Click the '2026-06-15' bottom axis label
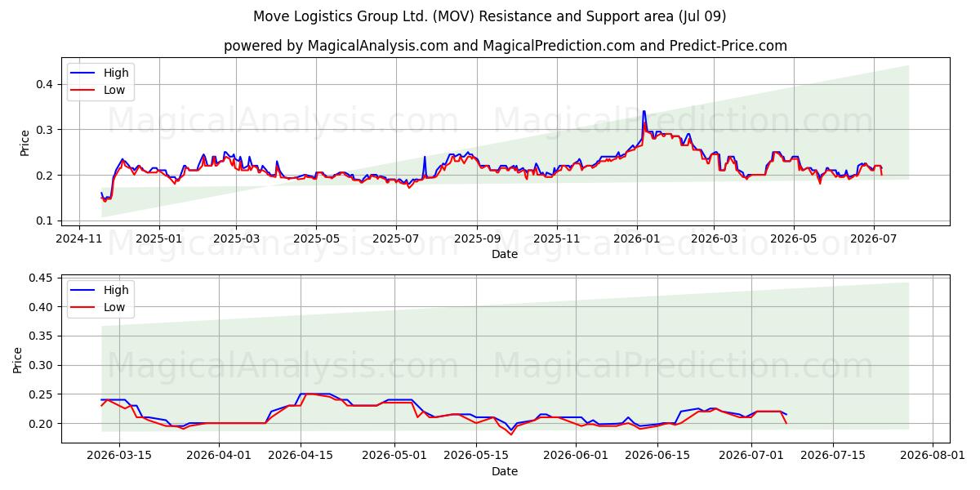Image resolution: width=980 pixels, height=490 pixels. point(657,457)
